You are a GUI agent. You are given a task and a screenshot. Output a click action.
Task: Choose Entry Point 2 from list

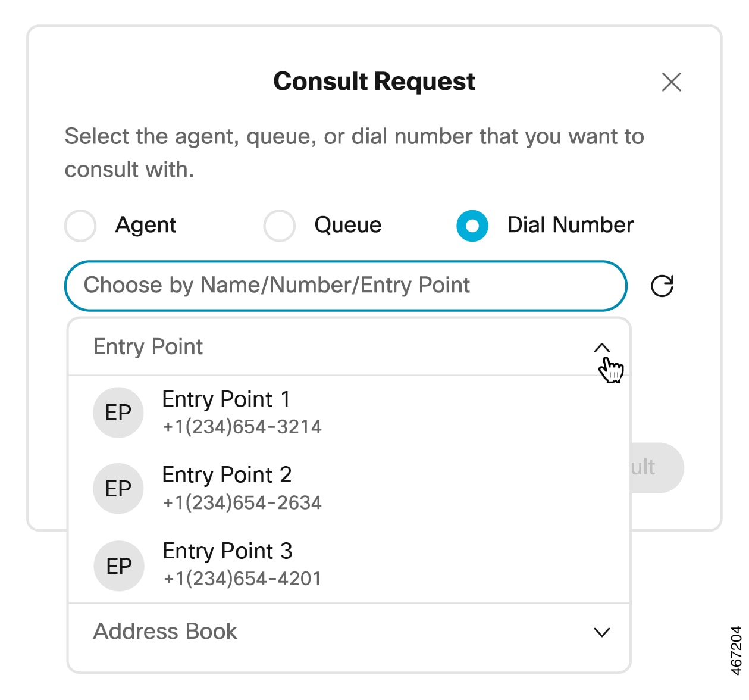[x=349, y=489]
